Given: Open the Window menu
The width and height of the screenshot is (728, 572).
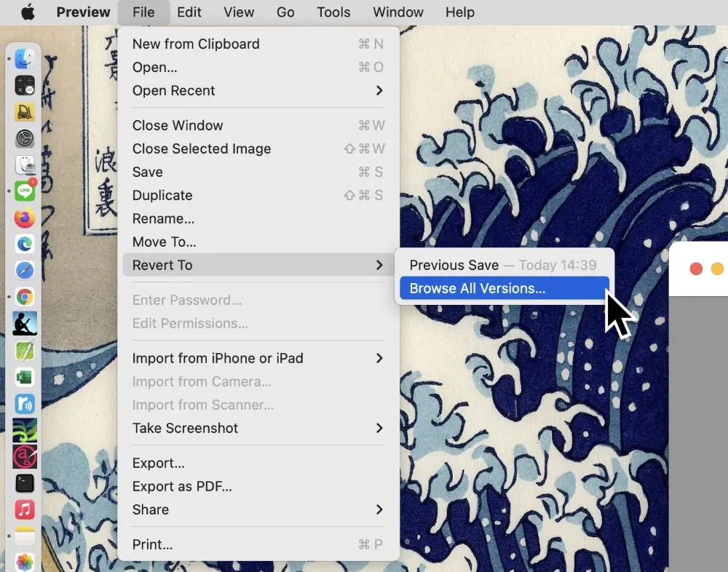Looking at the screenshot, I should (x=398, y=12).
